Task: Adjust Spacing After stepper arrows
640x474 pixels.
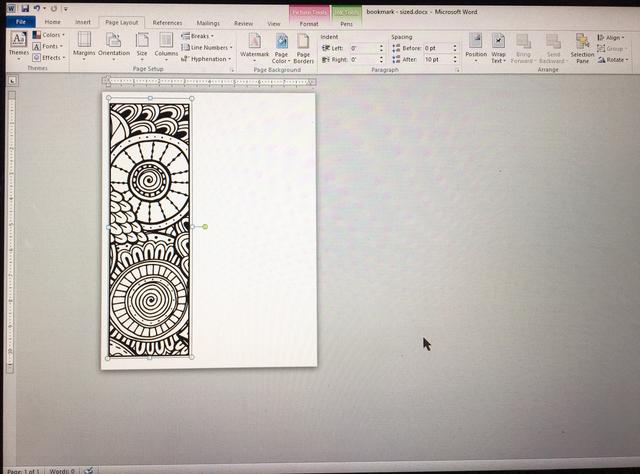Action: tap(455, 60)
